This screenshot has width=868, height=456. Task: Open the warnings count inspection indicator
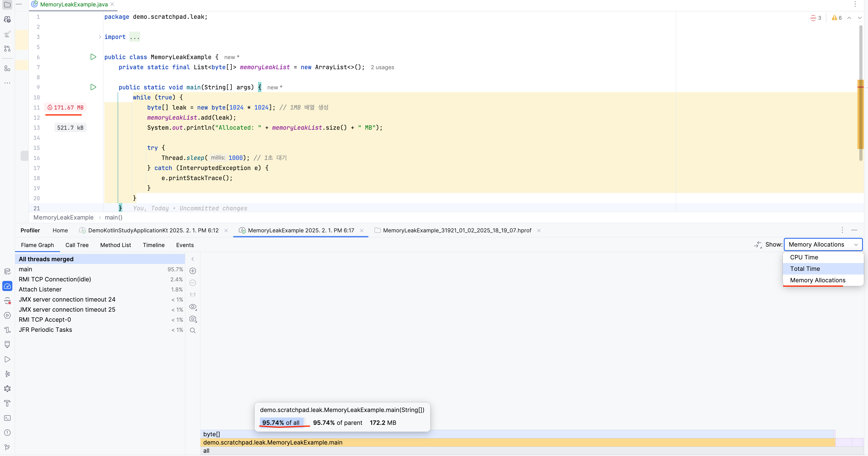[837, 18]
